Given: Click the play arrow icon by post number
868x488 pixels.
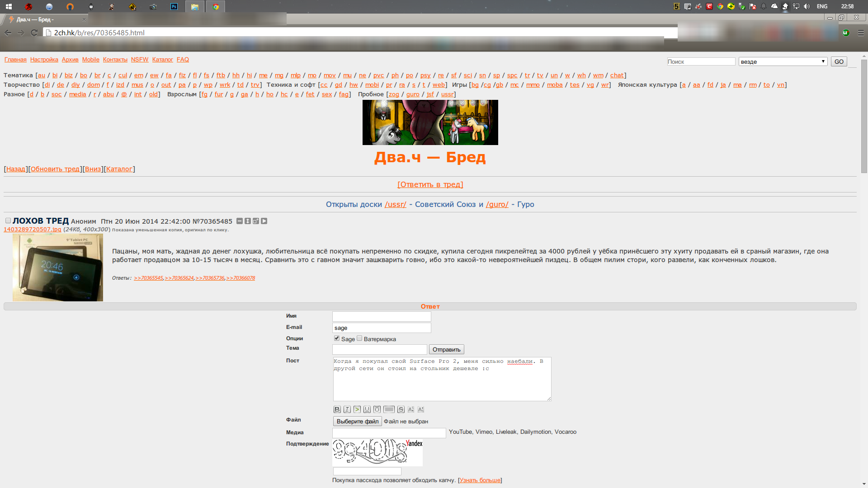Looking at the screenshot, I should [x=264, y=221].
